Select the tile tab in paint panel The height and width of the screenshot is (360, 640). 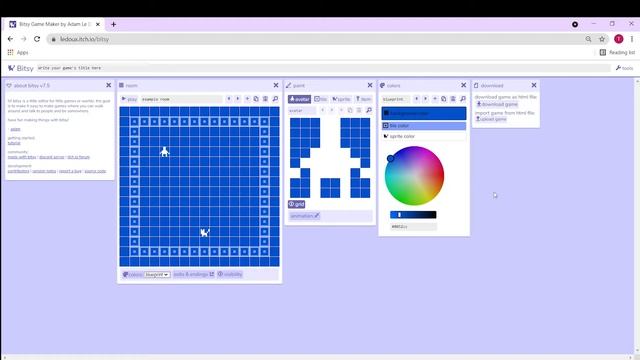[321, 99]
